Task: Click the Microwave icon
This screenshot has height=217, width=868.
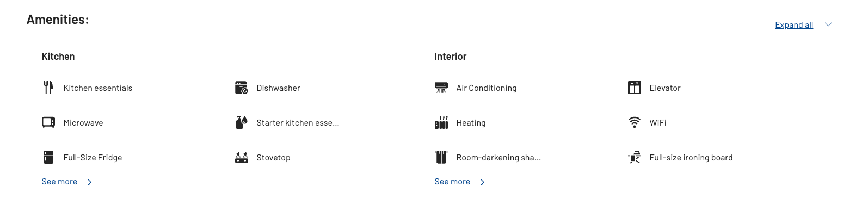Action: pos(48,122)
